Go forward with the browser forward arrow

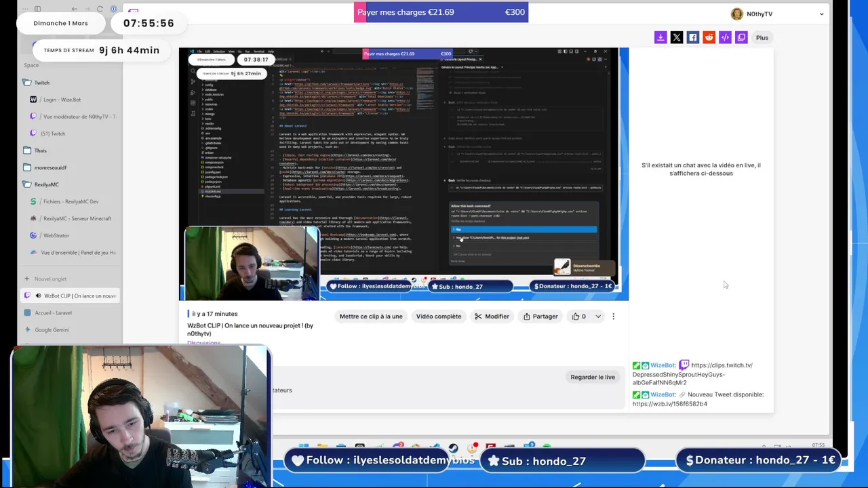coord(87,9)
